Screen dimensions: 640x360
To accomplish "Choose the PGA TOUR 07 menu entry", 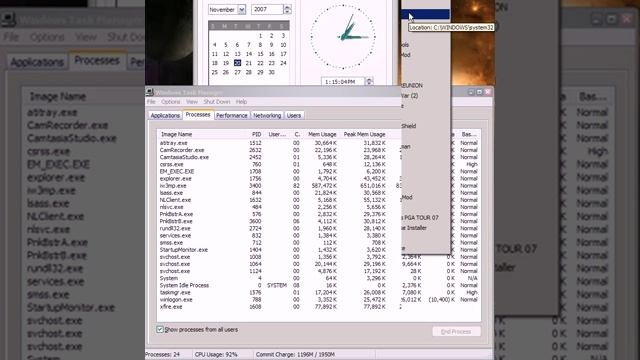I will click(x=420, y=218).
